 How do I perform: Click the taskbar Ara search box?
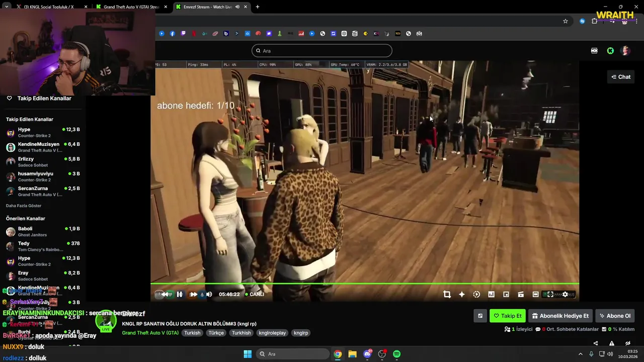click(292, 354)
